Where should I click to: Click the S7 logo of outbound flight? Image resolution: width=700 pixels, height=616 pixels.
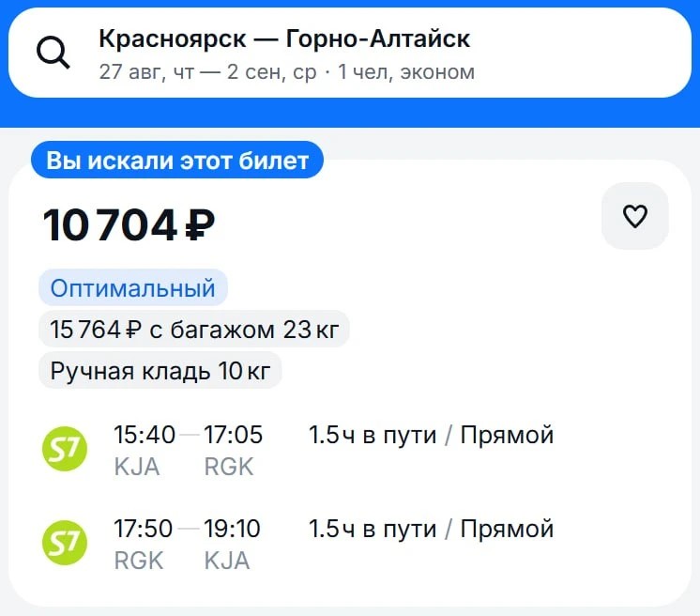(65, 449)
